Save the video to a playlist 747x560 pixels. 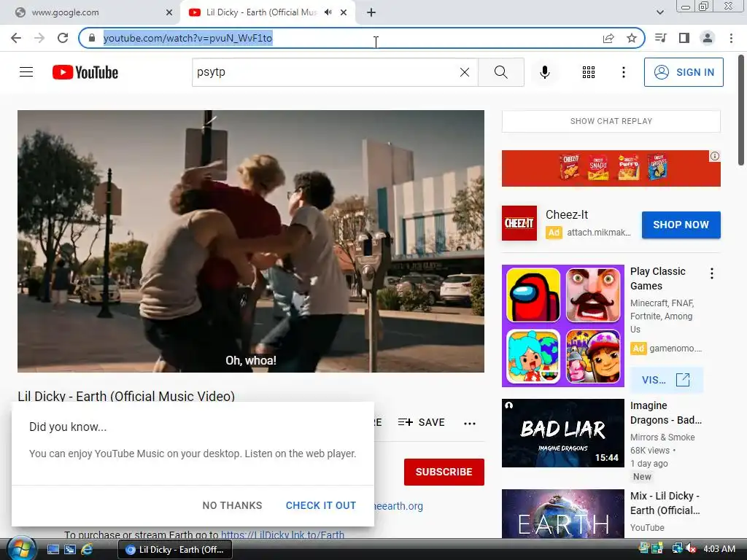click(x=421, y=422)
